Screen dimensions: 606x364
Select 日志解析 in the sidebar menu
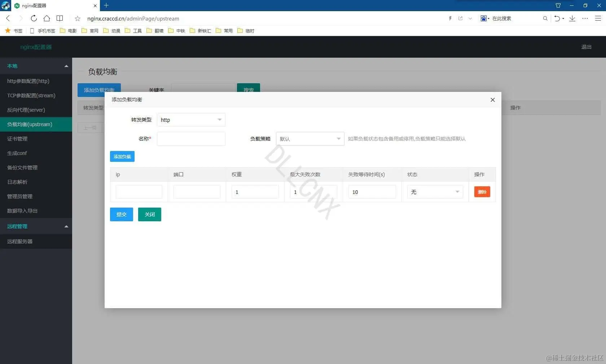17,182
